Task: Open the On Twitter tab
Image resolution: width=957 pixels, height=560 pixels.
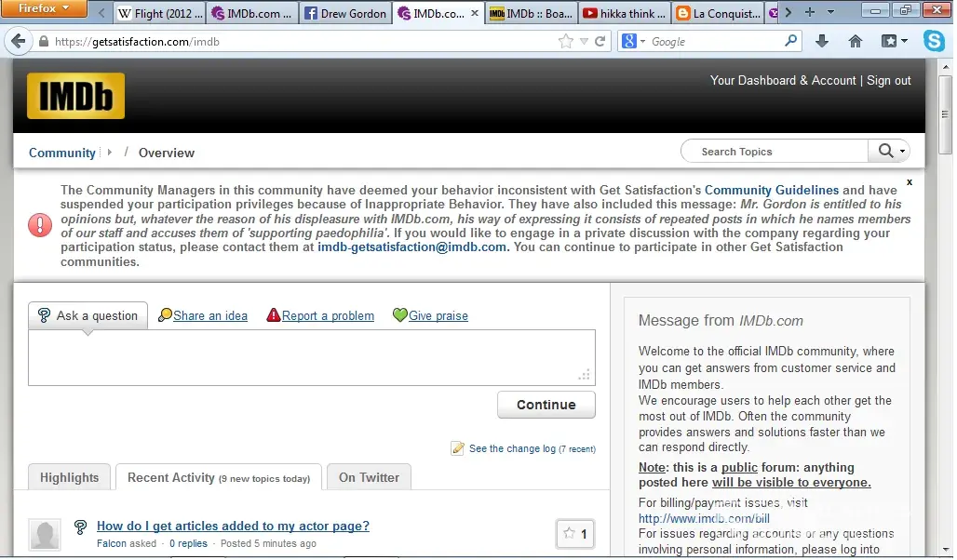Action: [x=369, y=477]
